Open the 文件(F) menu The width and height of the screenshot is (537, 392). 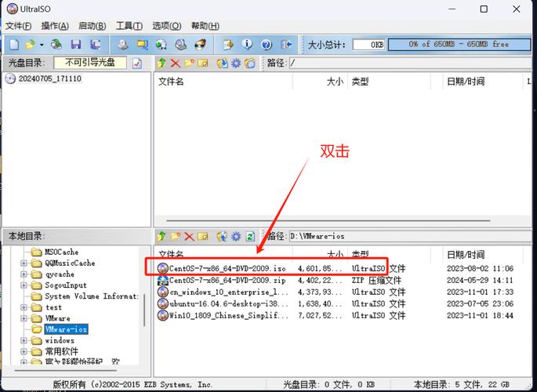coord(19,26)
